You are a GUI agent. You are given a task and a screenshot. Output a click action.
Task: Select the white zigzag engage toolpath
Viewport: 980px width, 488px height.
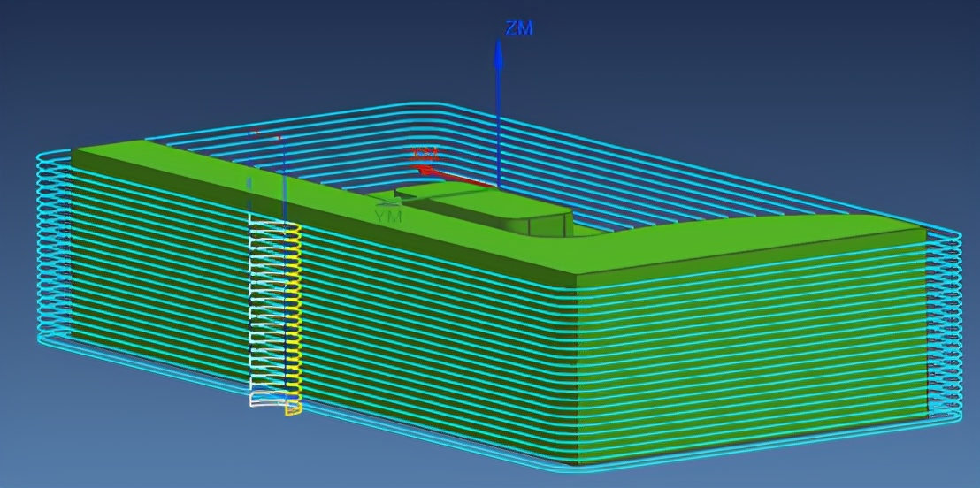(x=267, y=312)
